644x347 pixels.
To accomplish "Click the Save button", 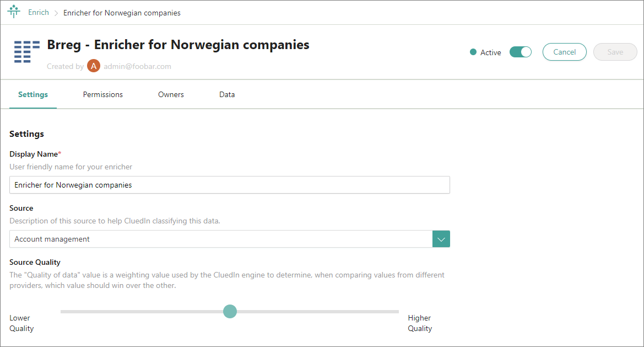I will [x=615, y=52].
